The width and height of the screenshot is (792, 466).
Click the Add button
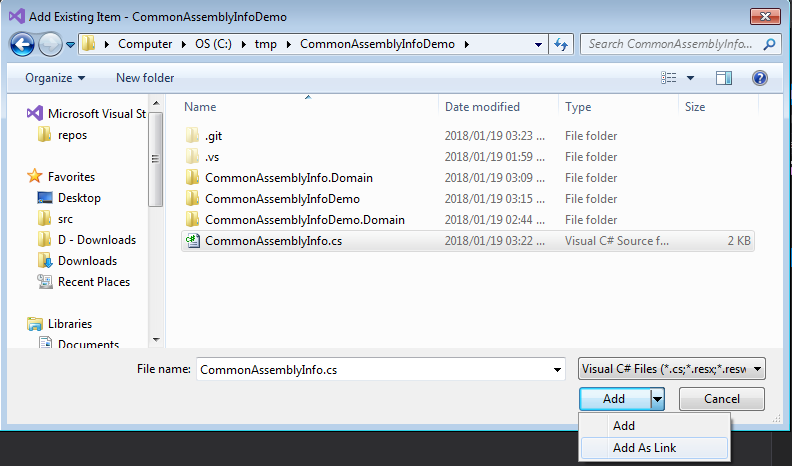point(615,399)
